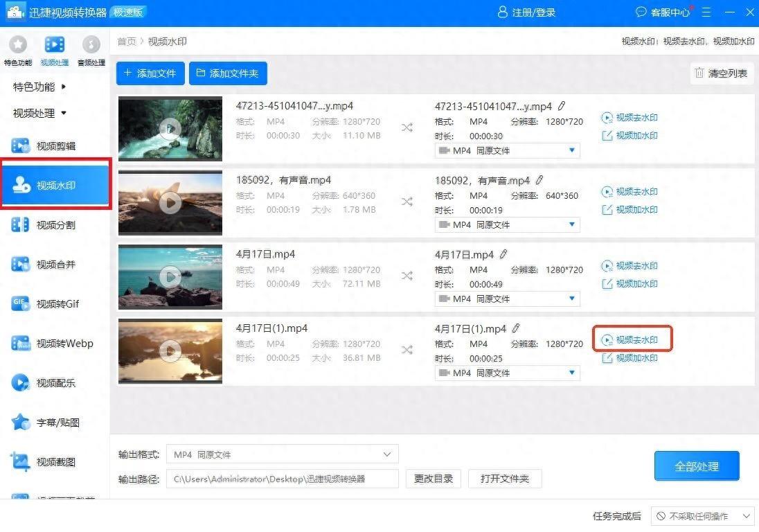
Task: Open the 输出格式 dropdown at the bottom
Action: tap(283, 454)
